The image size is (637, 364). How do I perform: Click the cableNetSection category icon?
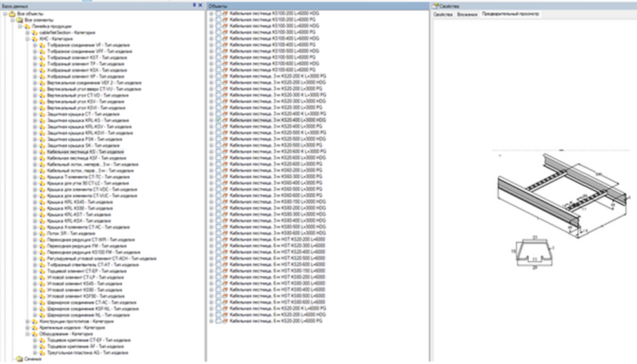pos(34,32)
